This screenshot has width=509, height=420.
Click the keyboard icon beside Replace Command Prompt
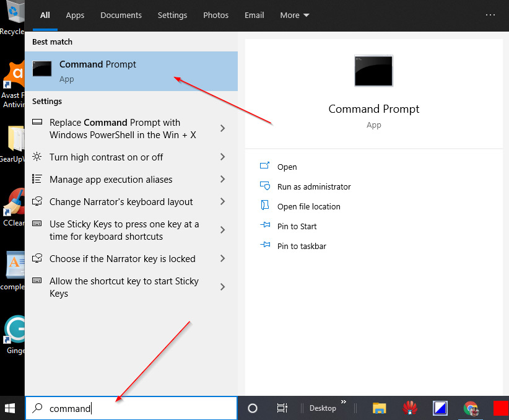point(37,122)
